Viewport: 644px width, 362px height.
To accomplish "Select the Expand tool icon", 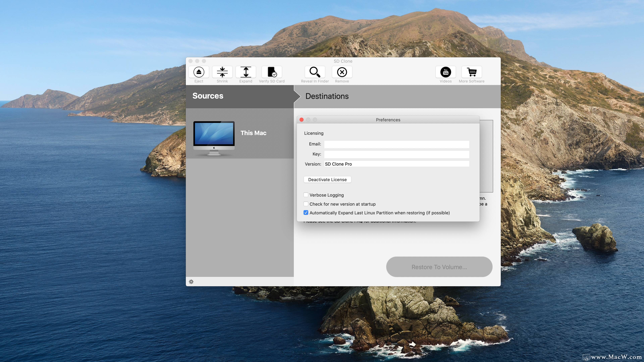I will tap(246, 72).
